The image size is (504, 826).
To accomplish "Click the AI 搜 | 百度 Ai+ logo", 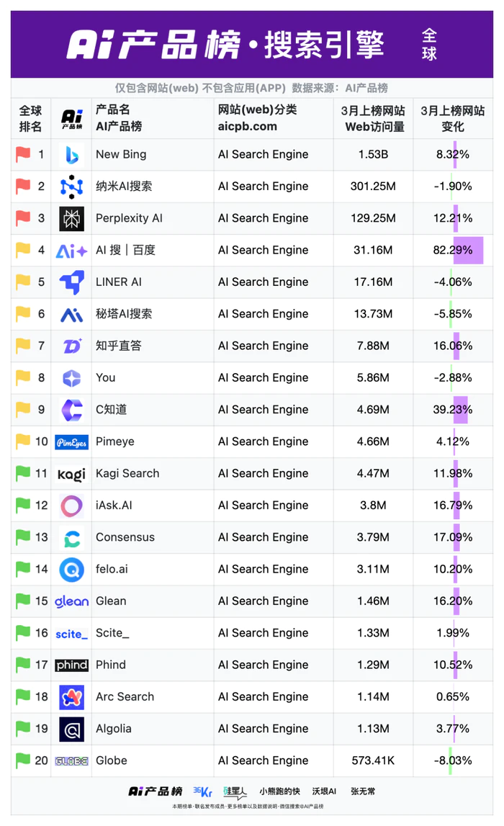I will tap(71, 251).
